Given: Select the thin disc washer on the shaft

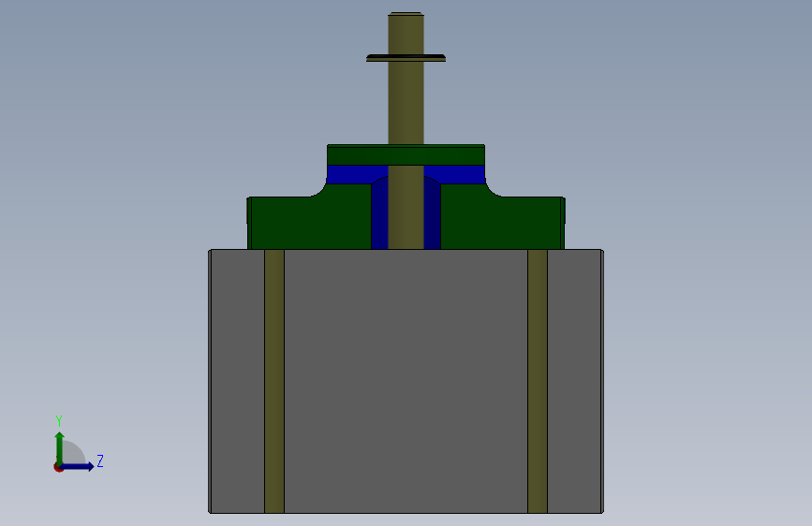Looking at the screenshot, I should pos(406,58).
